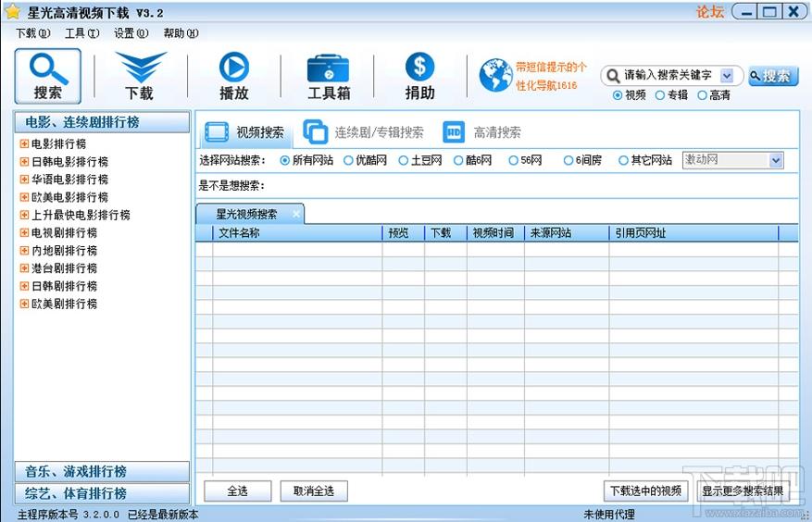The width and height of the screenshot is (812, 522).
Task: Click the 取消全选 button
Action: [314, 491]
